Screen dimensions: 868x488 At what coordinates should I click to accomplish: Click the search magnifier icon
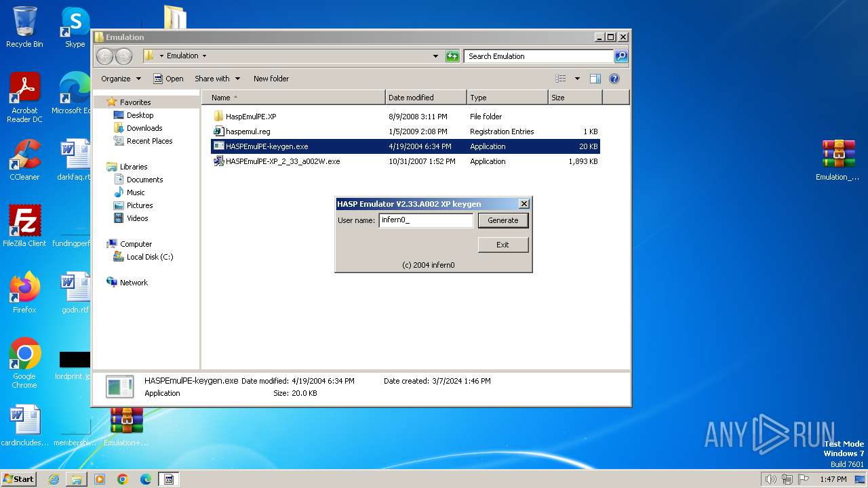click(x=621, y=56)
